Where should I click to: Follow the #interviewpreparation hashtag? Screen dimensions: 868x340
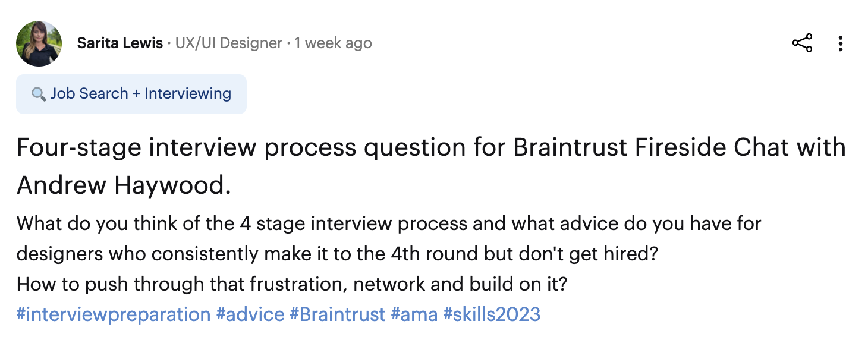click(x=114, y=314)
